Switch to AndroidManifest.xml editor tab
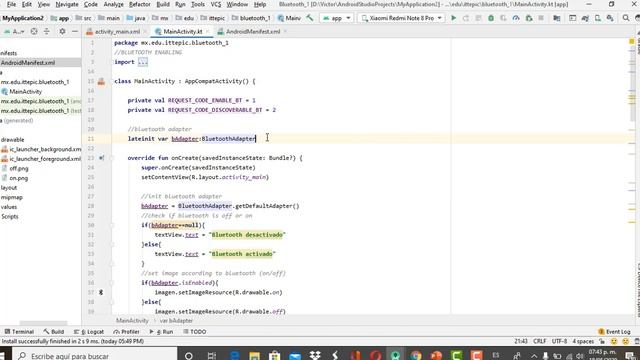The width and height of the screenshot is (640, 360). (x=253, y=31)
